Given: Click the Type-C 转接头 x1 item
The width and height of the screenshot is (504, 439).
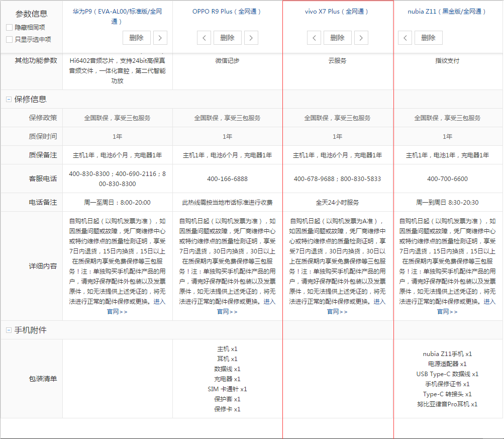Looking at the screenshot, I should 447,394.
